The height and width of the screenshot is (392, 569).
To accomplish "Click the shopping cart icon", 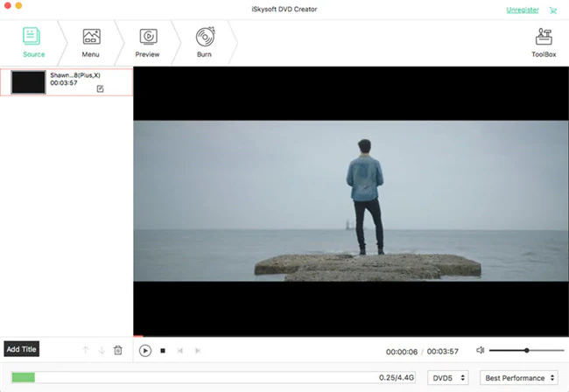I will [x=553, y=10].
